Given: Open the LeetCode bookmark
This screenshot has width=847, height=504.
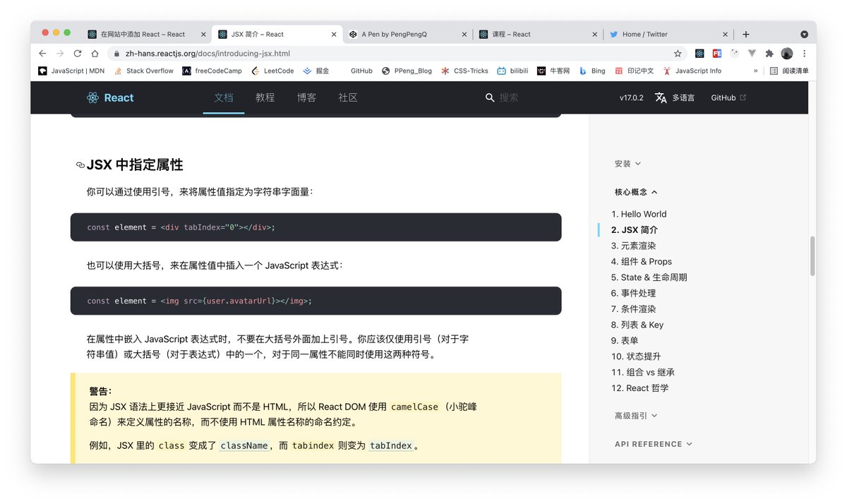Looking at the screenshot, I should (x=272, y=71).
